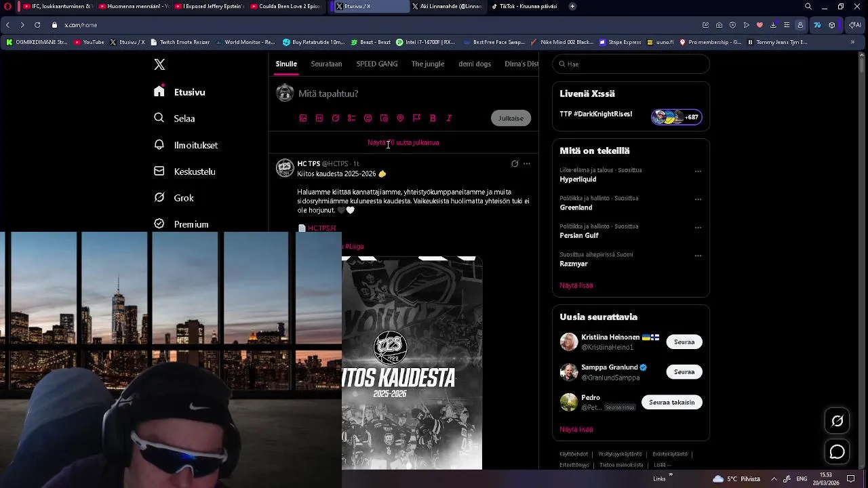Switch to the TikTok browser tab
The image size is (868, 488).
point(526,6)
